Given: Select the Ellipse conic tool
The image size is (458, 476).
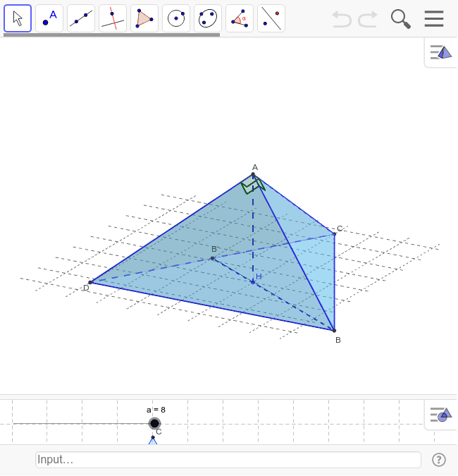Looking at the screenshot, I should pyautogui.click(x=208, y=18).
